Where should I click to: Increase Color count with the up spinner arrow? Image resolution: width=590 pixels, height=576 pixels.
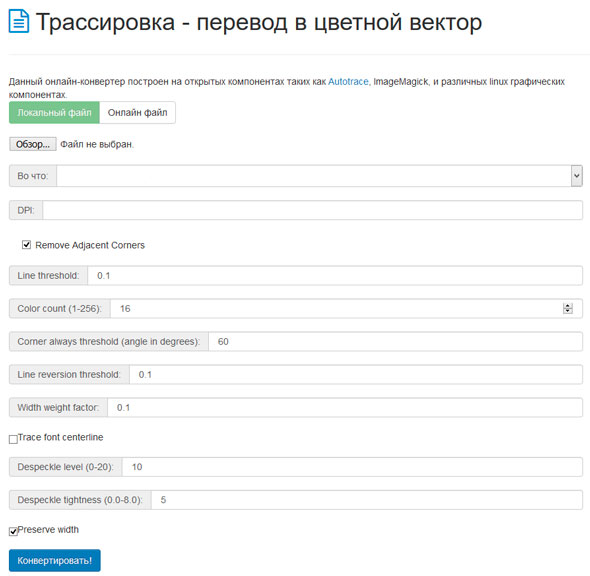(x=568, y=306)
